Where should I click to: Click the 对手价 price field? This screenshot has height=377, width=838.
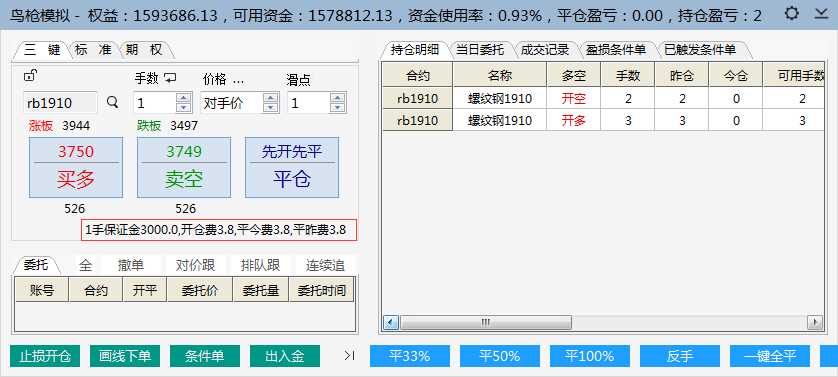231,103
